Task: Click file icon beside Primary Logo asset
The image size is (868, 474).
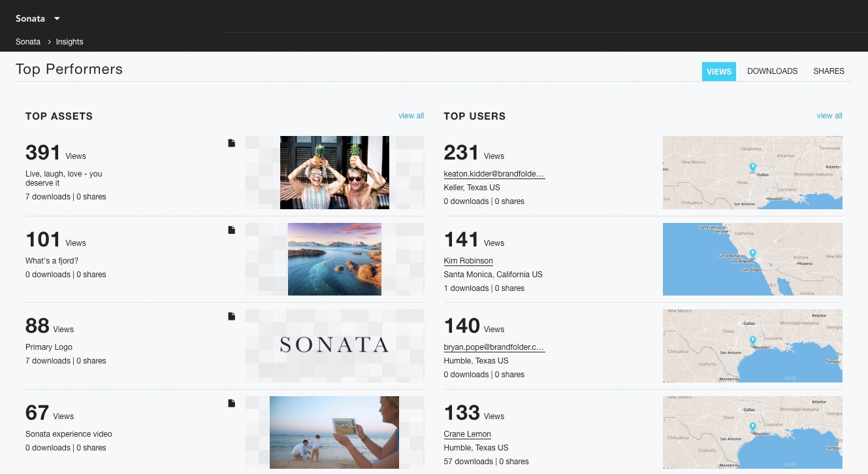Action: [x=231, y=316]
